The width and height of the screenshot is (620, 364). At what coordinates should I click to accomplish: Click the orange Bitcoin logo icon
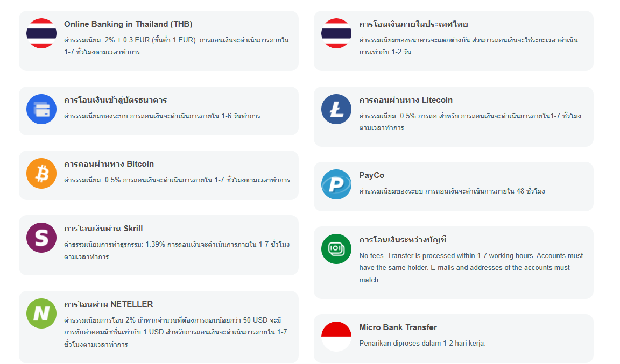(x=41, y=173)
